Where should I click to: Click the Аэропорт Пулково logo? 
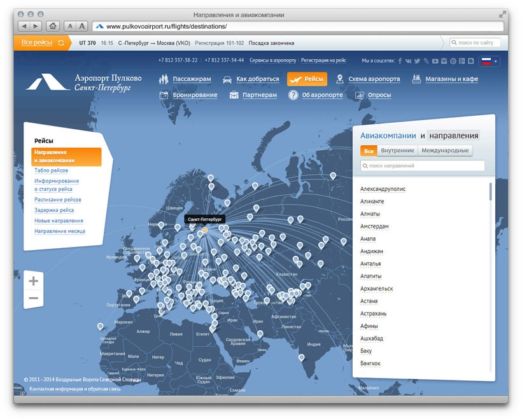[x=84, y=83]
